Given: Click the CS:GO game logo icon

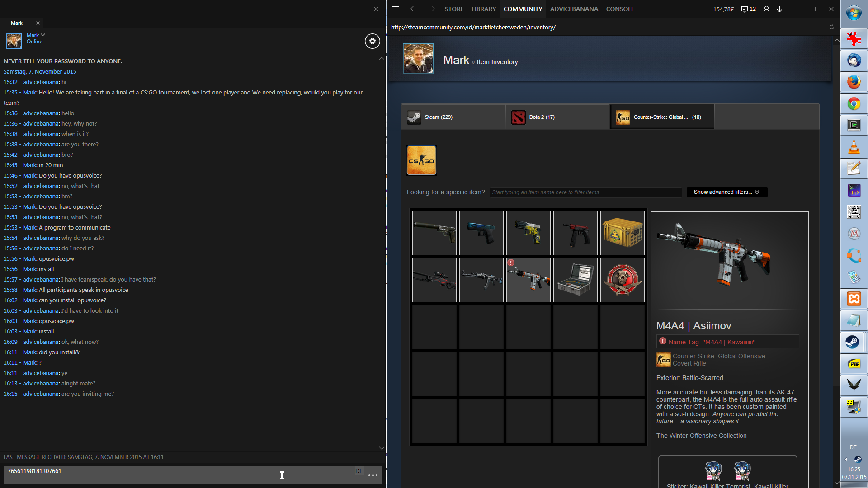Looking at the screenshot, I should [421, 160].
